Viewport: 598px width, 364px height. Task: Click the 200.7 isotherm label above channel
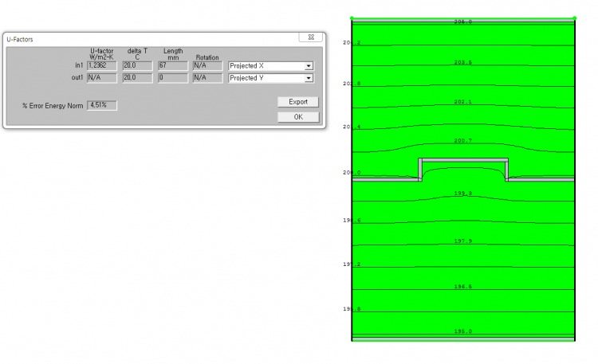point(462,140)
